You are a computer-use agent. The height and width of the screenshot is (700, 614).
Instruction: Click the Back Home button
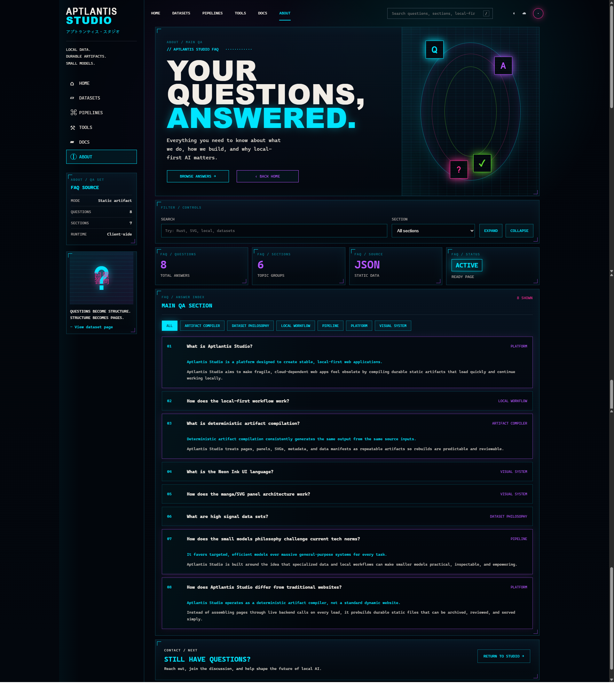(267, 176)
